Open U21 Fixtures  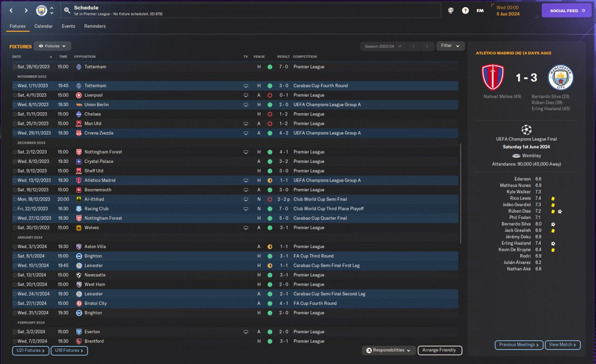pyautogui.click(x=31, y=351)
